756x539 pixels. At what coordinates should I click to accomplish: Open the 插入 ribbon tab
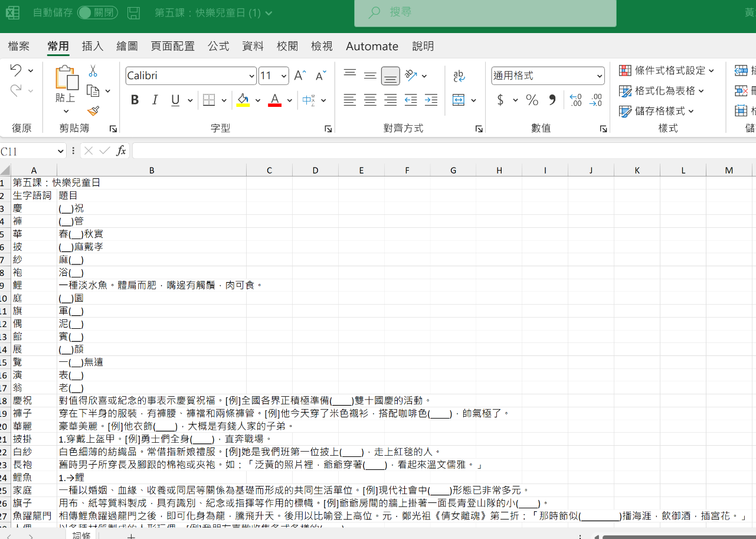(x=93, y=46)
